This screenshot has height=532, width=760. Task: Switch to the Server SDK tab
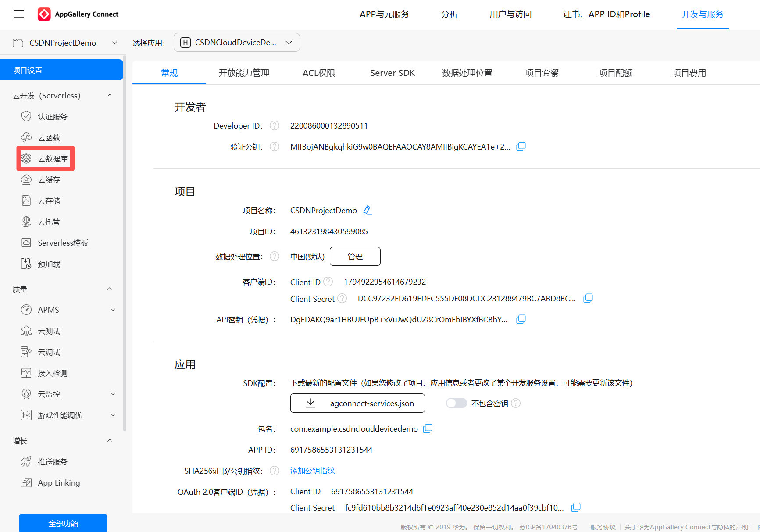click(392, 73)
